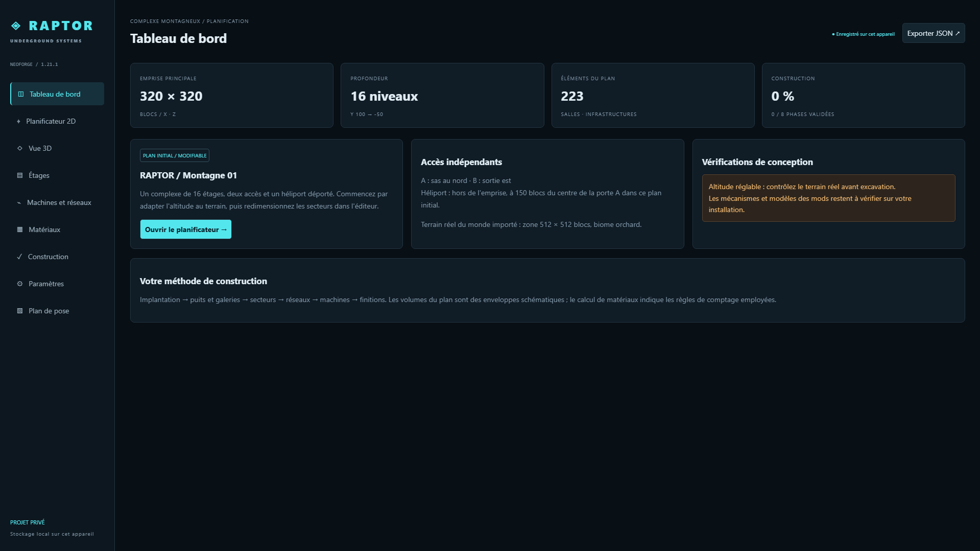The height and width of the screenshot is (551, 980).
Task: Click the PLAN INITIAL / MODIFIABLE badge
Action: point(175,155)
